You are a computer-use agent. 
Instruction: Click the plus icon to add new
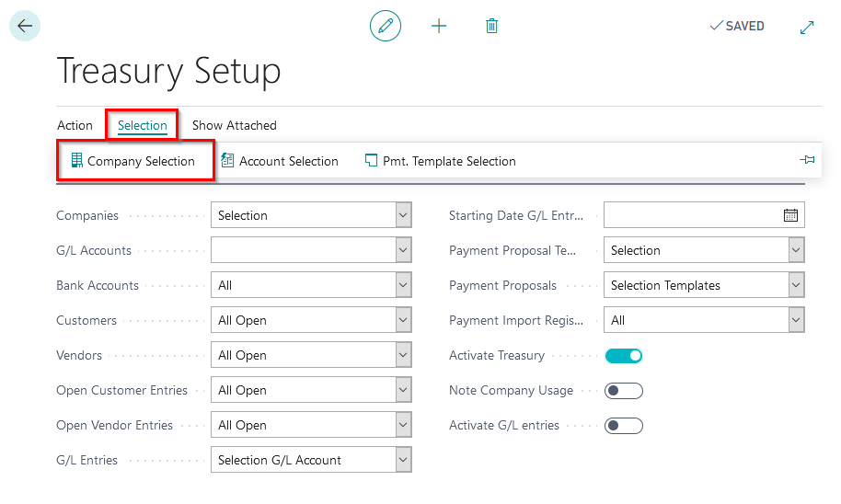coord(439,26)
